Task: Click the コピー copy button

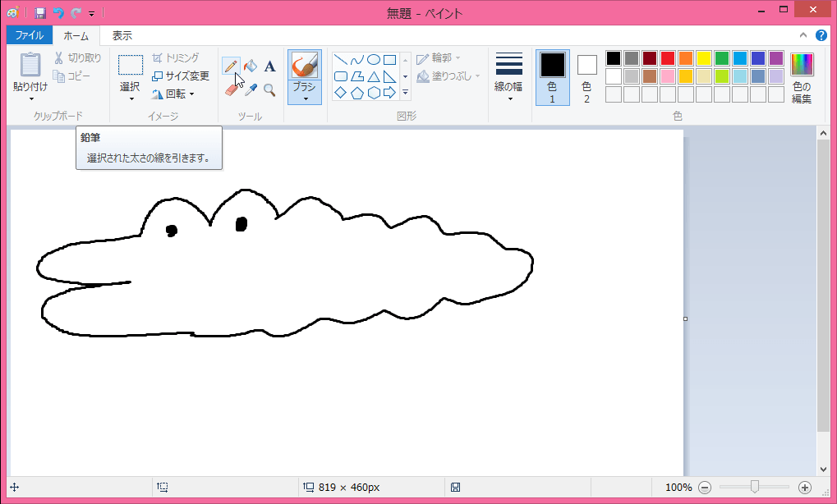Action: 71,76
